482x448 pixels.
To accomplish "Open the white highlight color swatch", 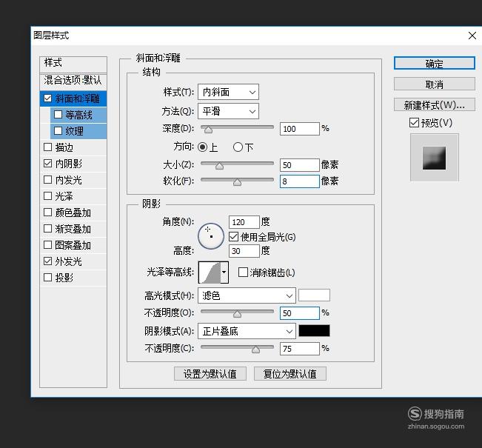I will coord(314,295).
